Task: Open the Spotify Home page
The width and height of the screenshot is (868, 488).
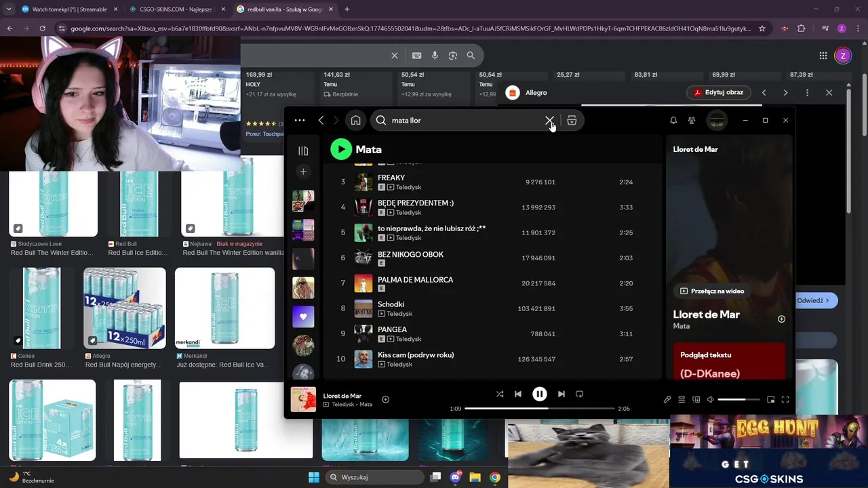Action: [355, 121]
